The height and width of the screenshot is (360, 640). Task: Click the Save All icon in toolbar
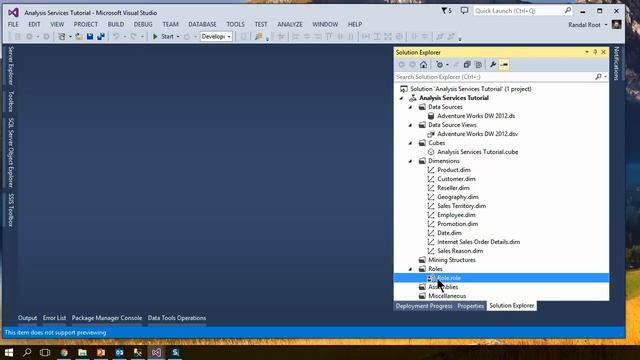[100, 37]
